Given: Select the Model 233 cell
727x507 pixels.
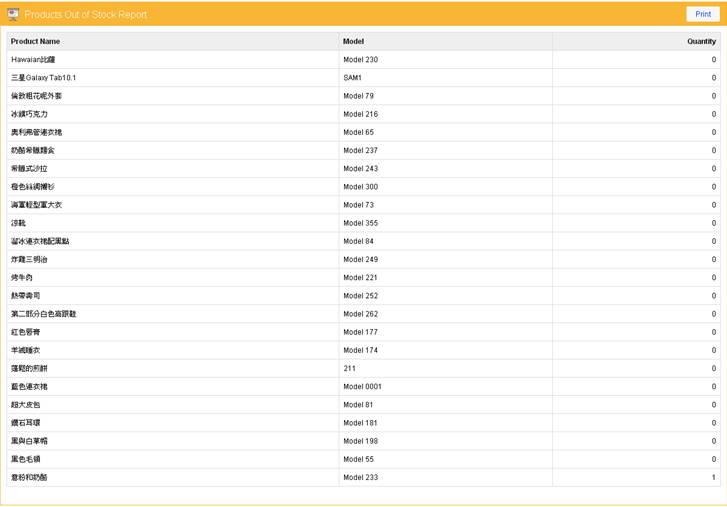Looking at the screenshot, I should point(360,477).
